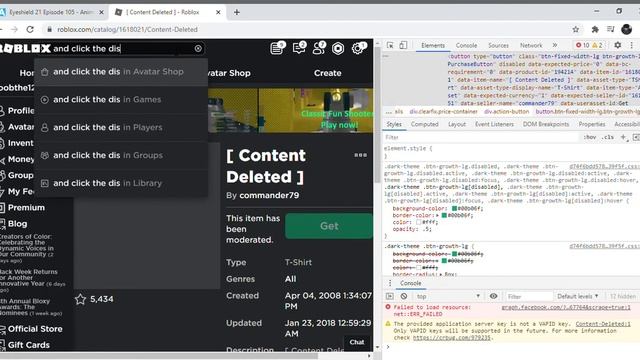The image size is (640, 360).
Task: Show more DevTools tabs chevron
Action: point(555,45)
